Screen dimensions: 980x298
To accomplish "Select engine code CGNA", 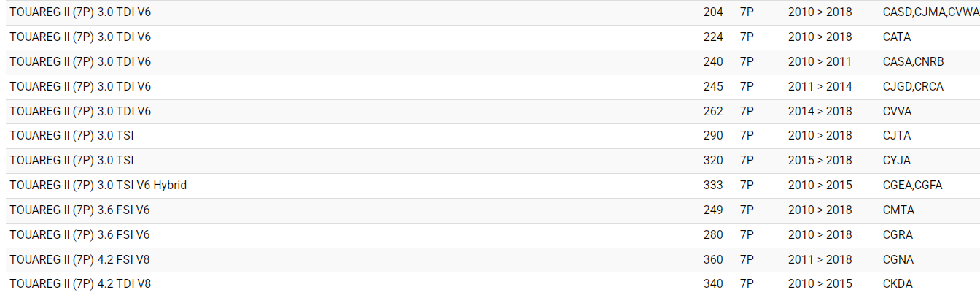I will 898,260.
